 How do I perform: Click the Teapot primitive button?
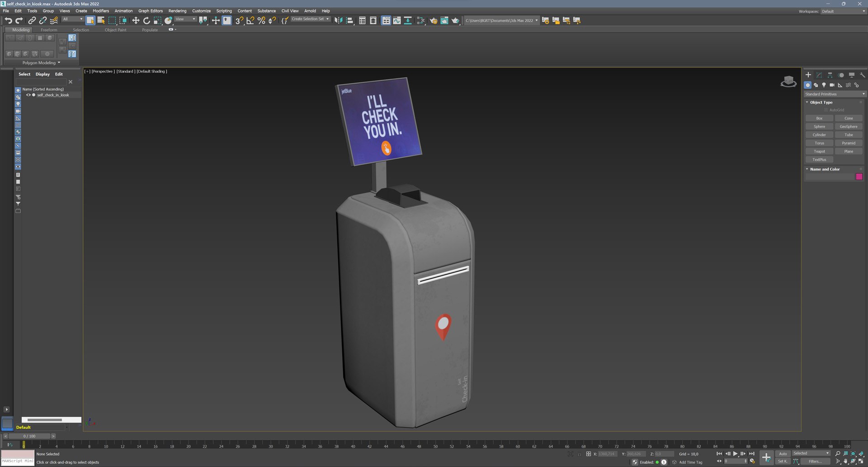click(819, 151)
